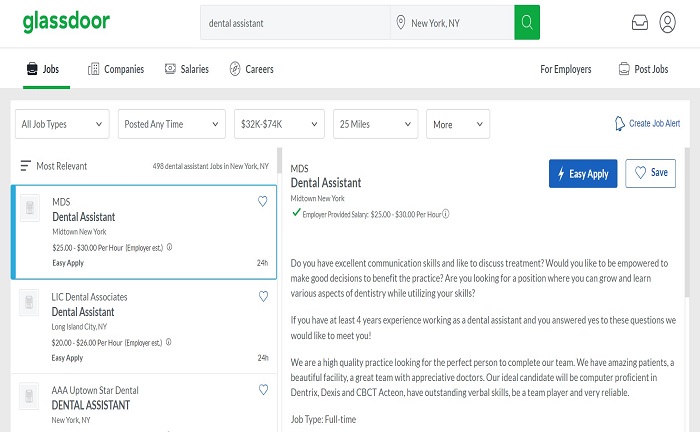Click '498 dental assistant Jobs in New York, NY' text

click(210, 166)
